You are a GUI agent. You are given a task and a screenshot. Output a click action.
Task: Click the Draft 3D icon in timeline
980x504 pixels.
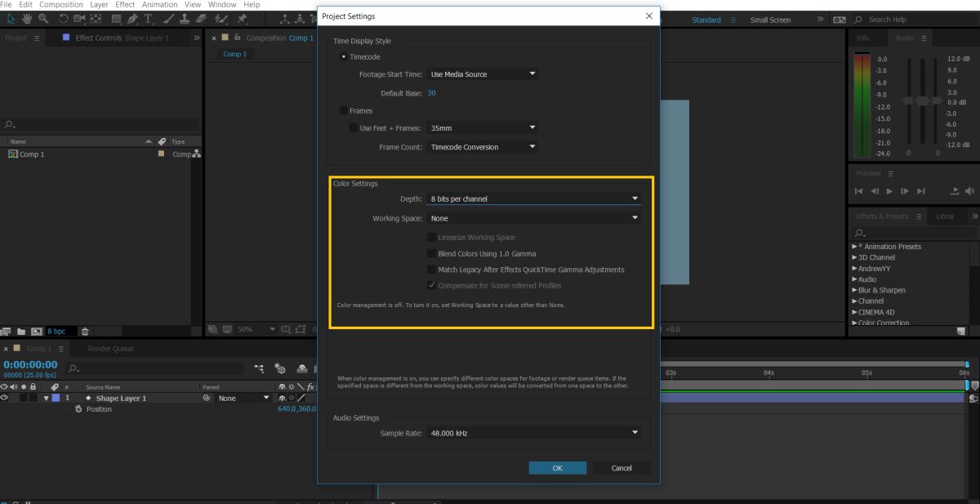click(280, 368)
